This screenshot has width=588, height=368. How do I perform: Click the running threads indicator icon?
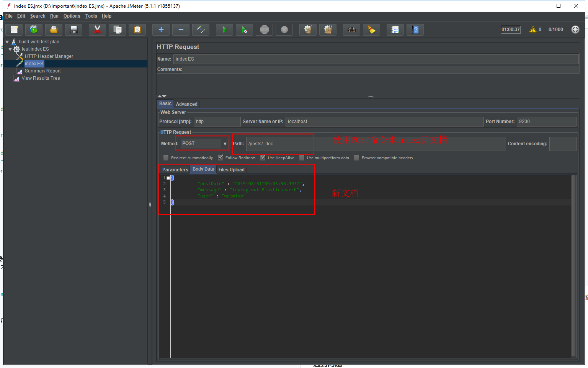(x=575, y=30)
